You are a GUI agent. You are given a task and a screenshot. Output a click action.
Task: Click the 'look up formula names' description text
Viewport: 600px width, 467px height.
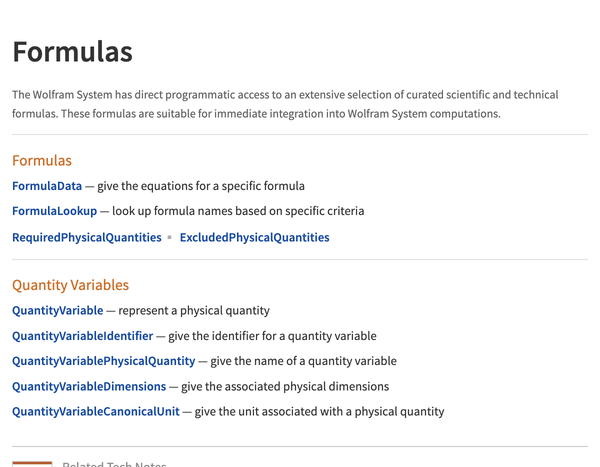point(238,211)
